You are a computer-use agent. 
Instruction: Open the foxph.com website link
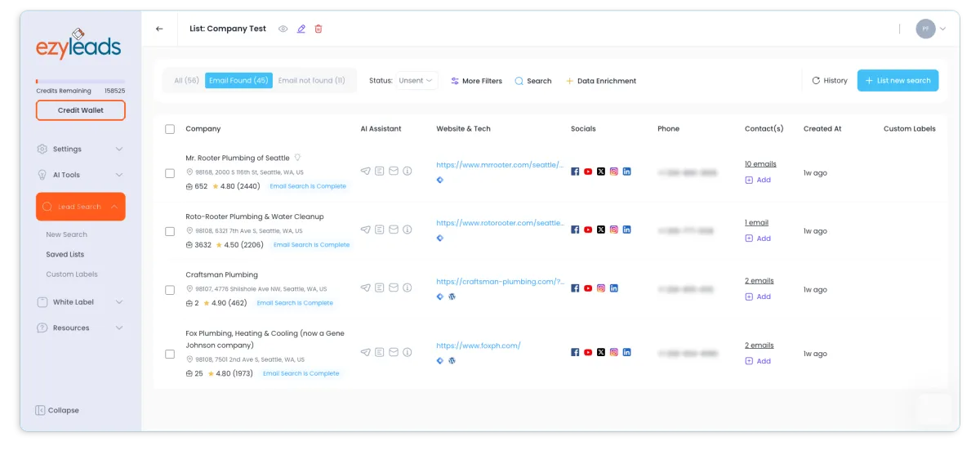pos(479,346)
